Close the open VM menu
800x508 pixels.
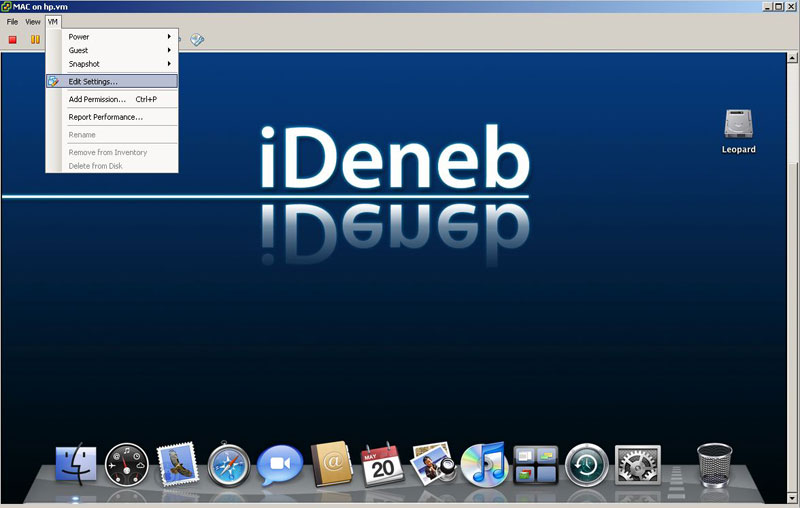click(53, 22)
